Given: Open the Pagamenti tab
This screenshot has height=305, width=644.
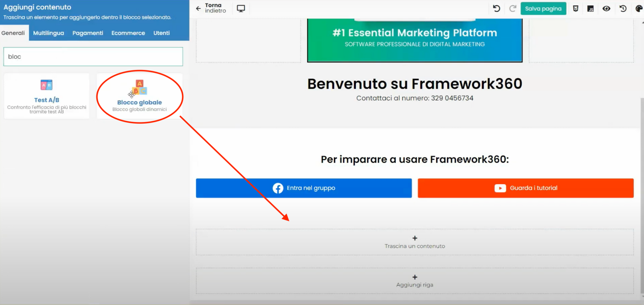Looking at the screenshot, I should [88, 33].
